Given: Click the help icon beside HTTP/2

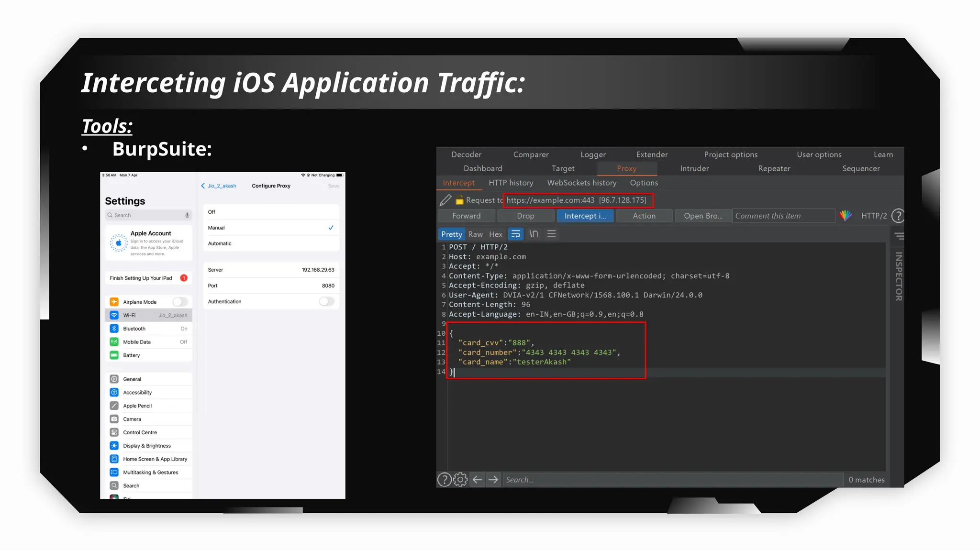Looking at the screenshot, I should click(898, 216).
